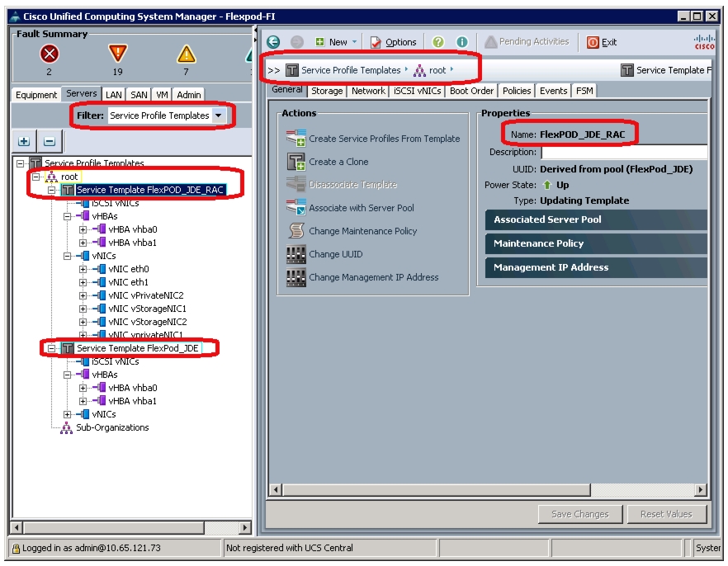The width and height of the screenshot is (728, 566).
Task: Click the Service Template FlexPod_JDE template icon
Action: click(x=68, y=348)
